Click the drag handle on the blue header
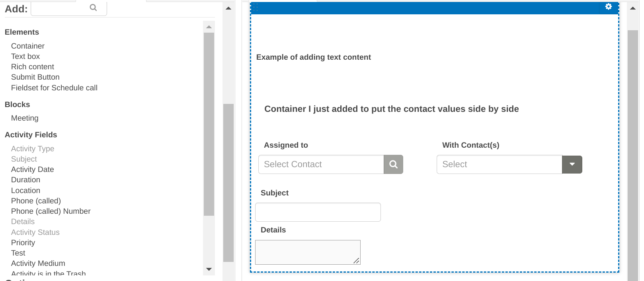 (256, 8)
